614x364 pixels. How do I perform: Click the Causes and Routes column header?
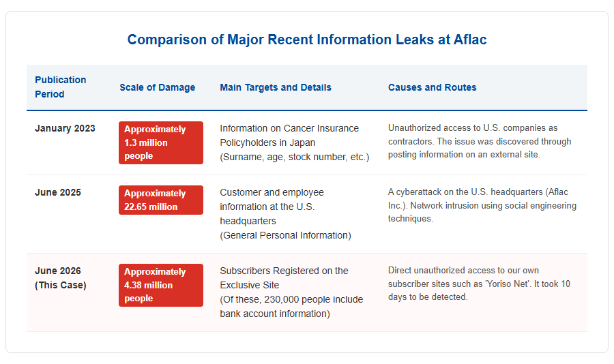pyautogui.click(x=432, y=87)
